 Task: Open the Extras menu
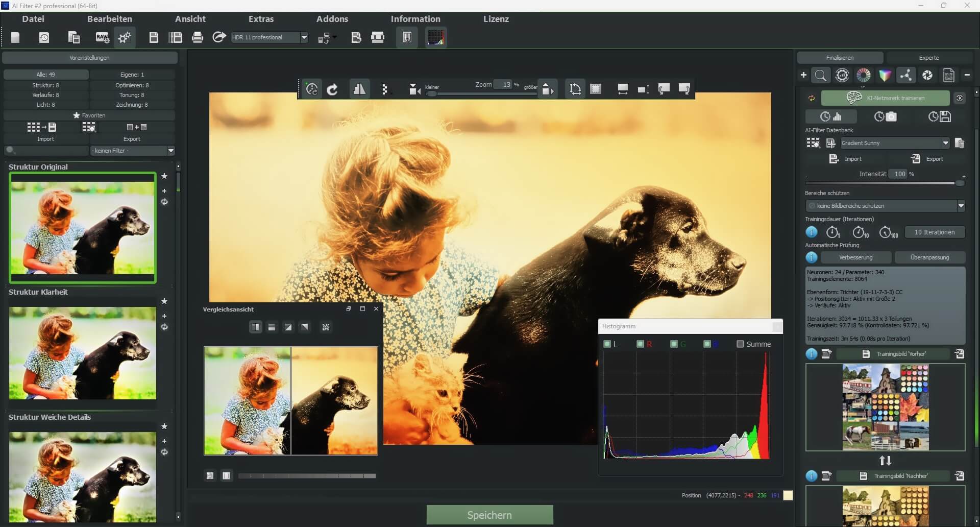tap(261, 19)
